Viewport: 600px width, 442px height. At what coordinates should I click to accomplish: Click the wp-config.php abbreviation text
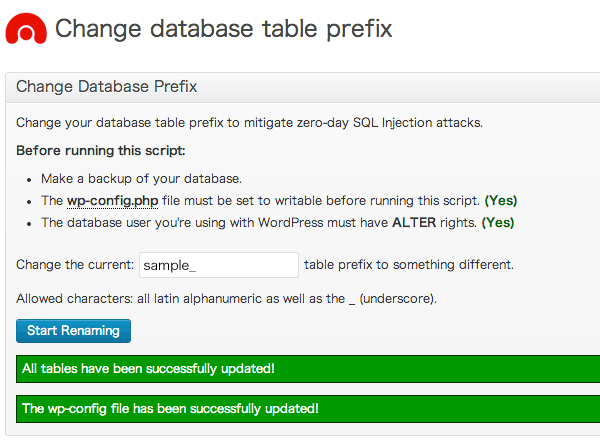coord(112,201)
